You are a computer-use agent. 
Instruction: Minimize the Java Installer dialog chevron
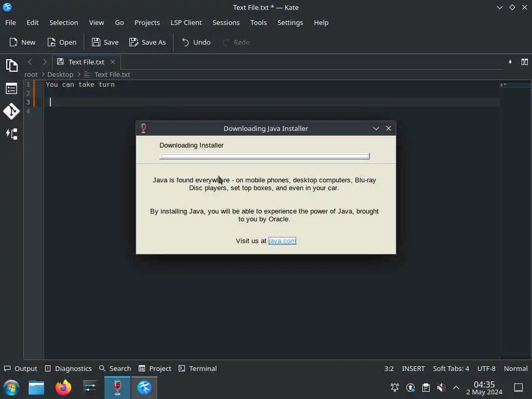(376, 128)
